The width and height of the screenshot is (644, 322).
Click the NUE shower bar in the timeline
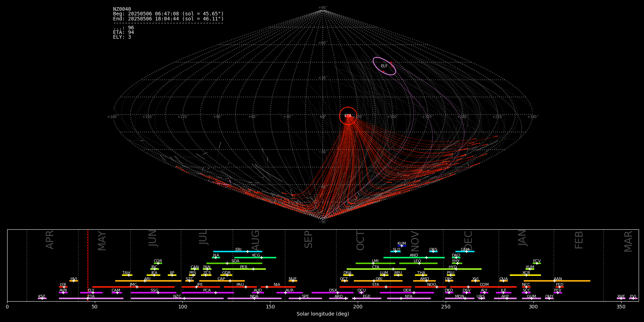tap(293, 281)
